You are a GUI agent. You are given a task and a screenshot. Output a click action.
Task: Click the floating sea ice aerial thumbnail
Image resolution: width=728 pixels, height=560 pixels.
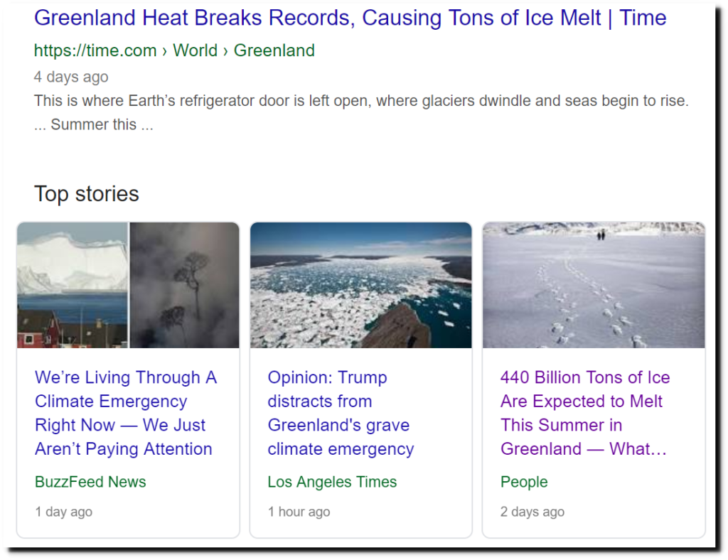click(x=360, y=285)
